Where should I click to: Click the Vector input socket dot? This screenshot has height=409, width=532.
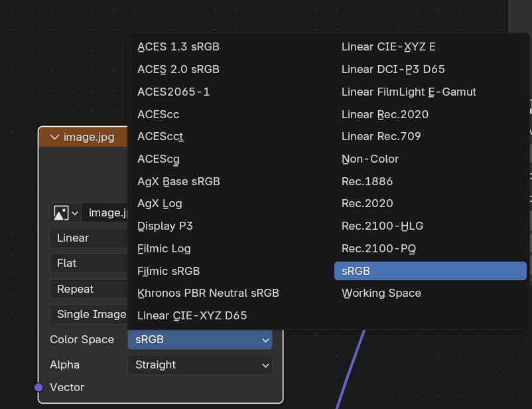pos(38,387)
